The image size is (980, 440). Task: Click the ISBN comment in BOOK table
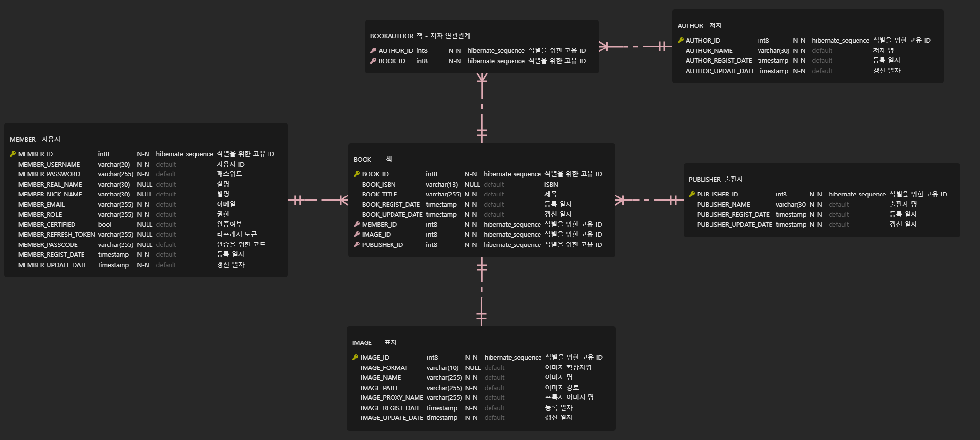pos(551,184)
